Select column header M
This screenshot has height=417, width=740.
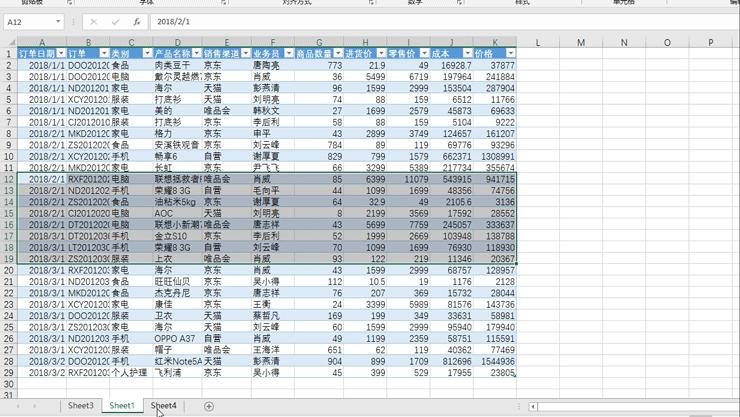[x=580, y=43]
